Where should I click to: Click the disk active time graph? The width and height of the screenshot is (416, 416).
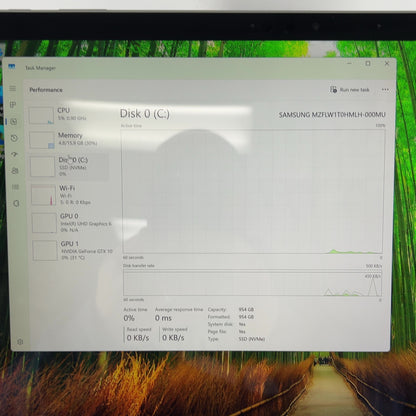(x=253, y=192)
